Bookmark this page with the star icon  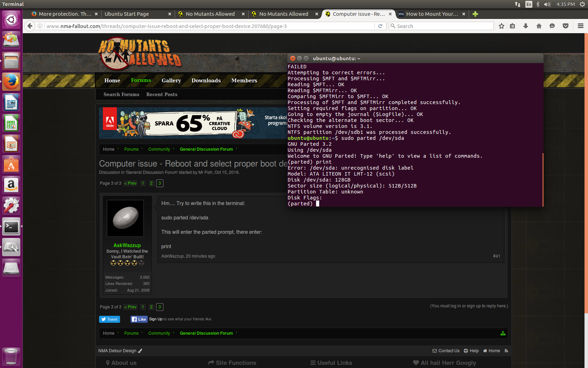502,26
